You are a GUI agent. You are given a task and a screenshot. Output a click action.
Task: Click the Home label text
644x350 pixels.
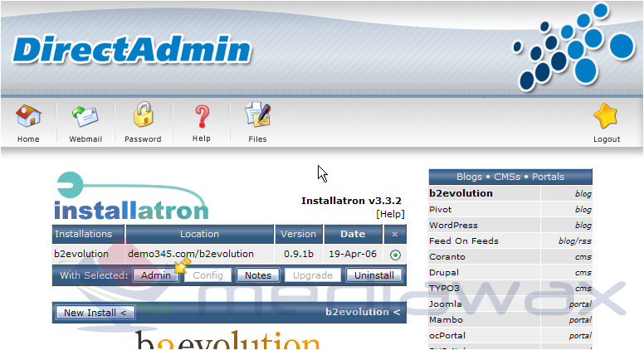click(28, 139)
